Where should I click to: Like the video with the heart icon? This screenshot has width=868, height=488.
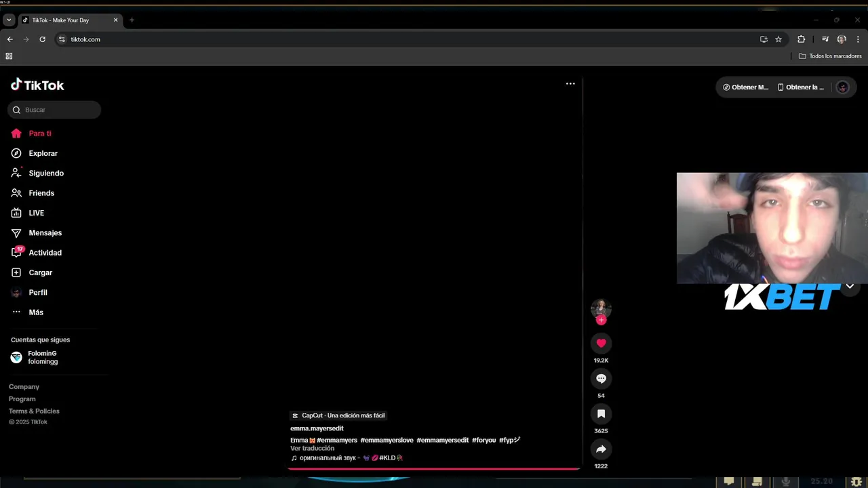(x=601, y=343)
